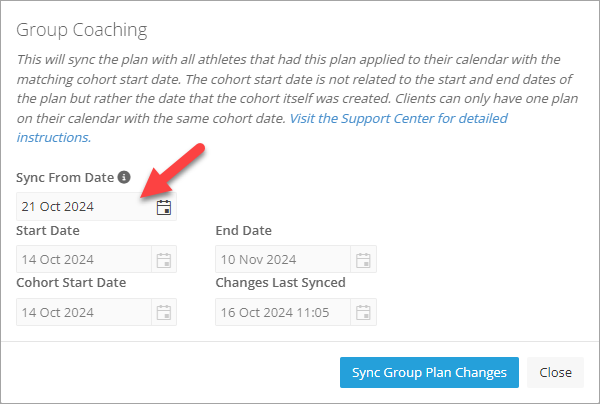Open the Start Date calendar icon

click(x=164, y=260)
